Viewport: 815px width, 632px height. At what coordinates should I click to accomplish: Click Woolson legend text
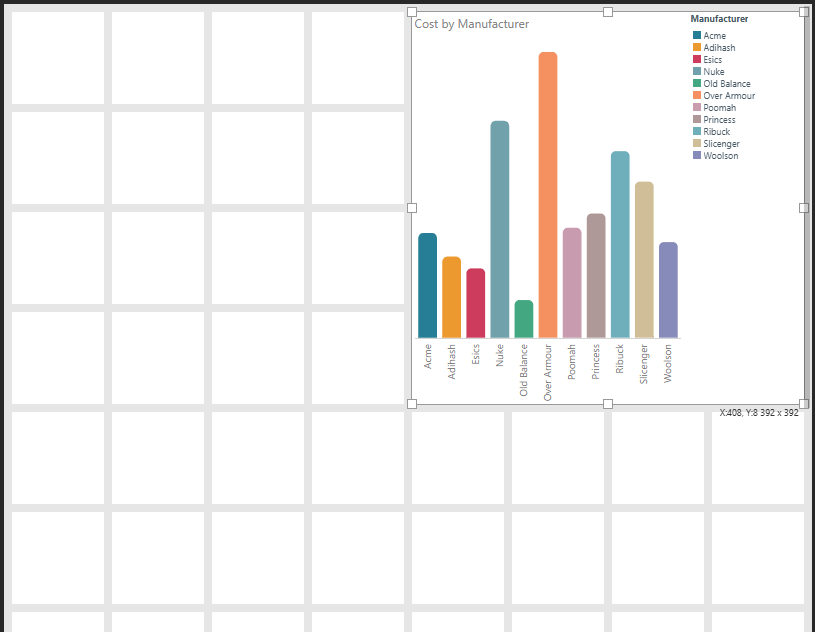pyautogui.click(x=721, y=155)
